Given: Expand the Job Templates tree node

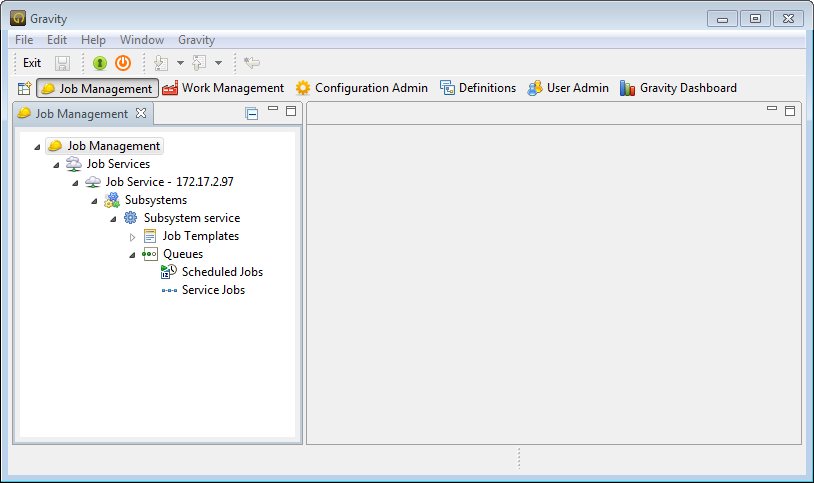Looking at the screenshot, I should [132, 237].
